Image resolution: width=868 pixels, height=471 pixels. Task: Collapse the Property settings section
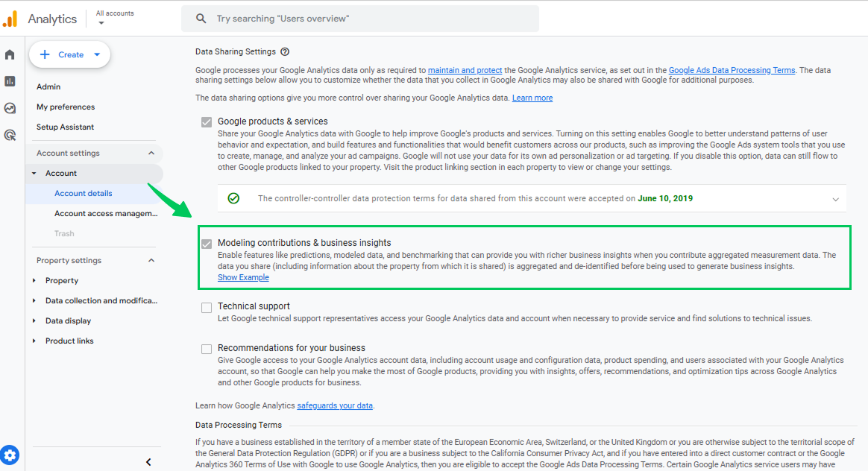(151, 260)
